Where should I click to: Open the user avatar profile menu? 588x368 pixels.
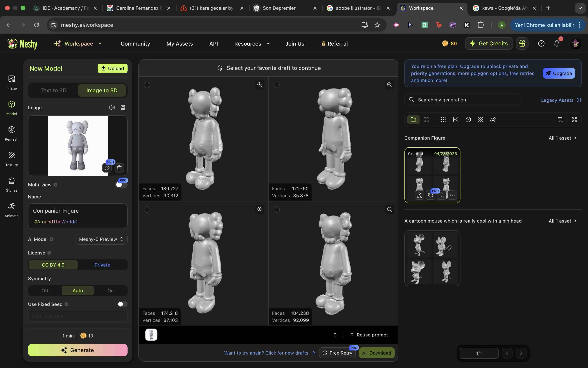tap(575, 44)
